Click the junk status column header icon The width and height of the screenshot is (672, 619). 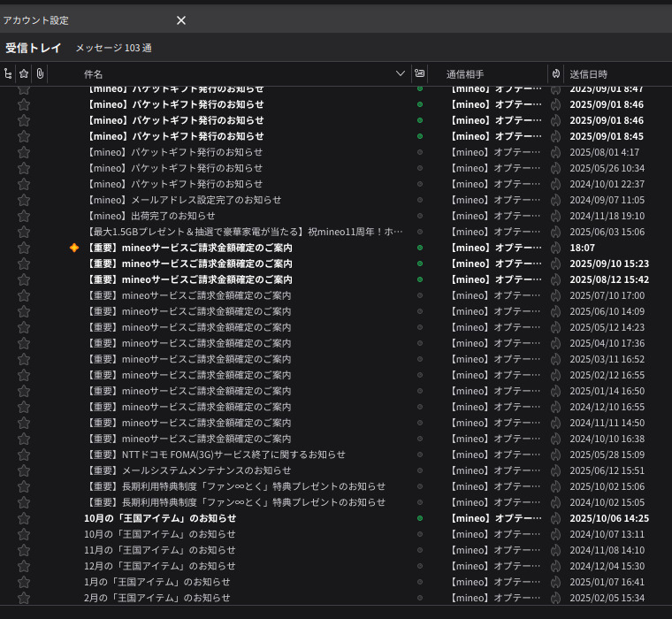555,74
